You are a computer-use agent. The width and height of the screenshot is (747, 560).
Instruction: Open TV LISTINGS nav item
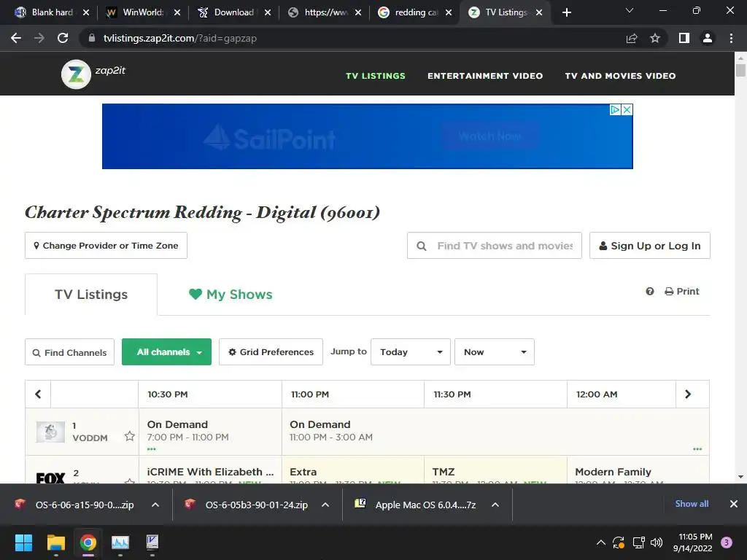[376, 76]
